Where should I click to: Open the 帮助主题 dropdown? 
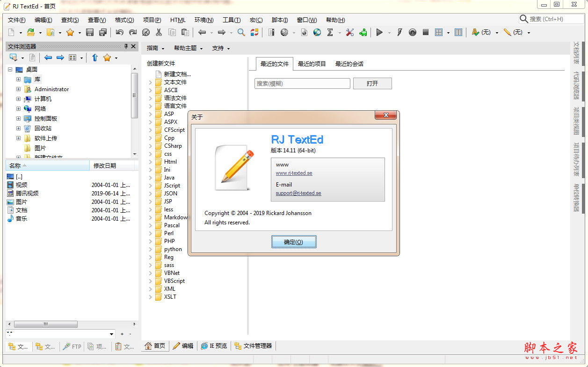point(188,48)
